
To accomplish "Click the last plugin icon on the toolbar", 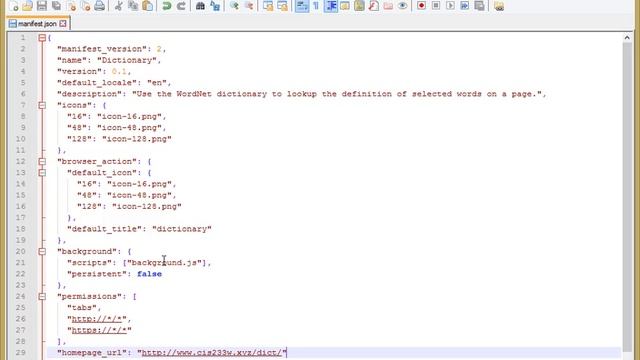I will [499, 6].
